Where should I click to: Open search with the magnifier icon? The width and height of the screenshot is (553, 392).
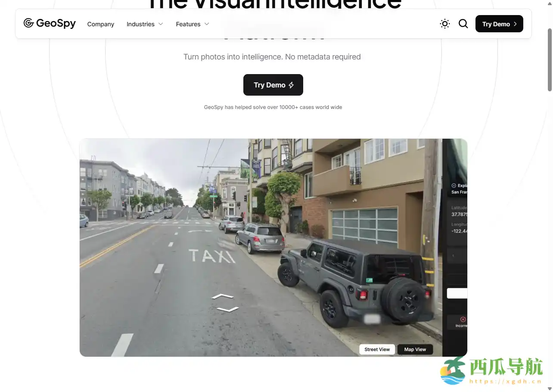pos(463,24)
